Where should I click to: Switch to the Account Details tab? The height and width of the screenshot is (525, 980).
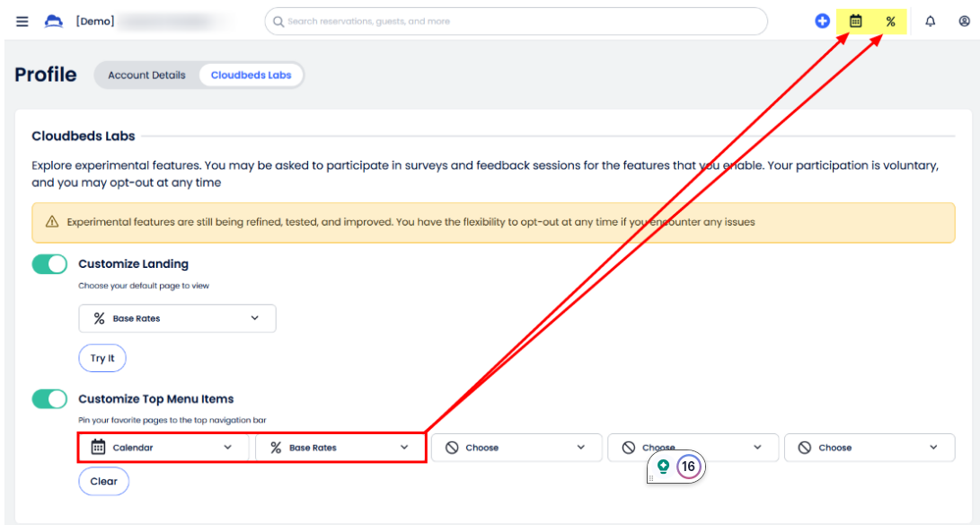pos(146,76)
